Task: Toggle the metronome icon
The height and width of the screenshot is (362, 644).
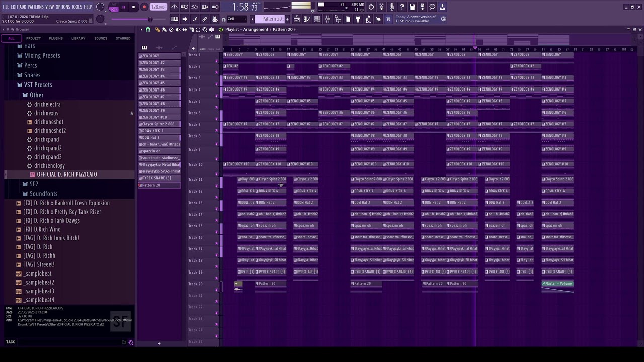Action: click(x=174, y=7)
